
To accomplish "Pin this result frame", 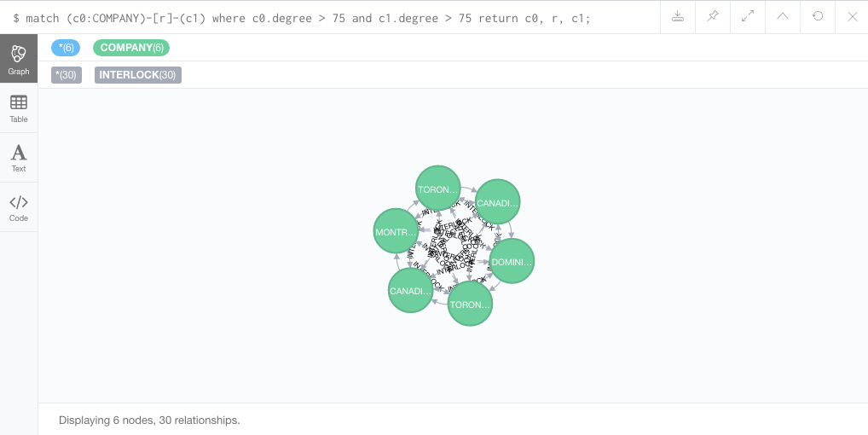I will click(713, 17).
